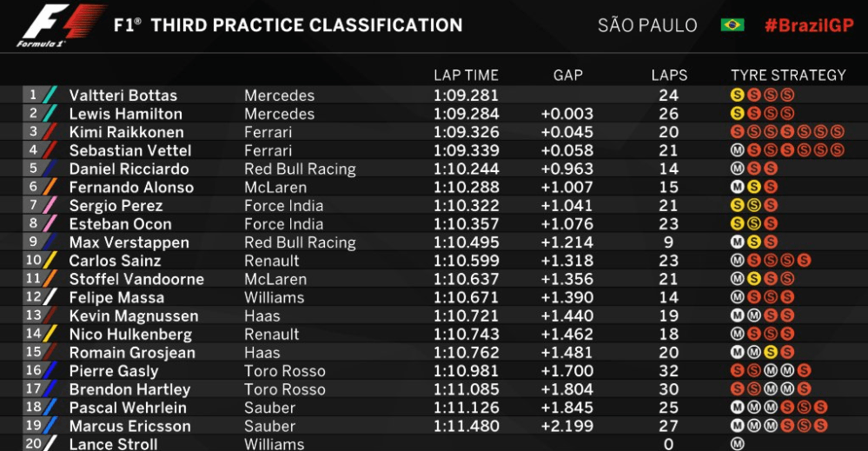
Task: Click the SÃO PAULO location label
Action: [647, 25]
